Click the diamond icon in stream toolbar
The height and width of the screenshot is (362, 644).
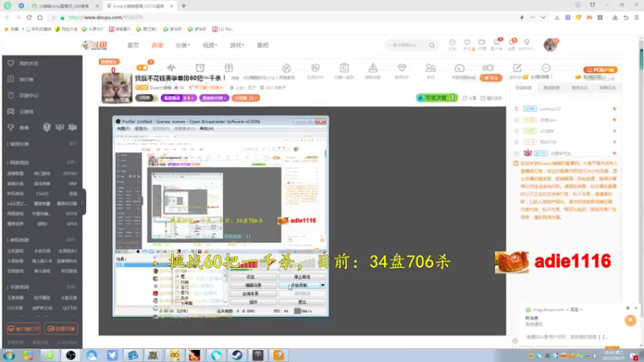(x=402, y=68)
